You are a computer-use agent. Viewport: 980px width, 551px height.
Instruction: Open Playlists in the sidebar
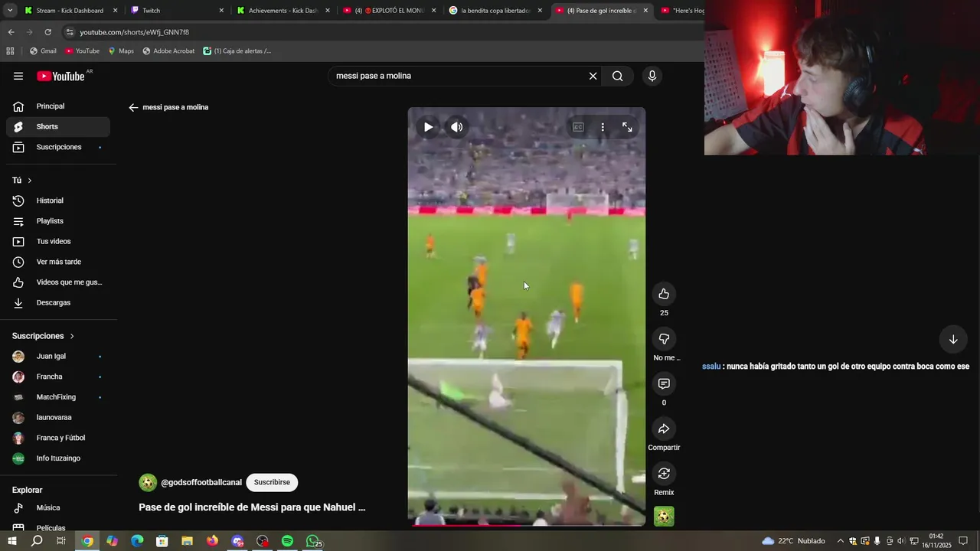(58, 221)
